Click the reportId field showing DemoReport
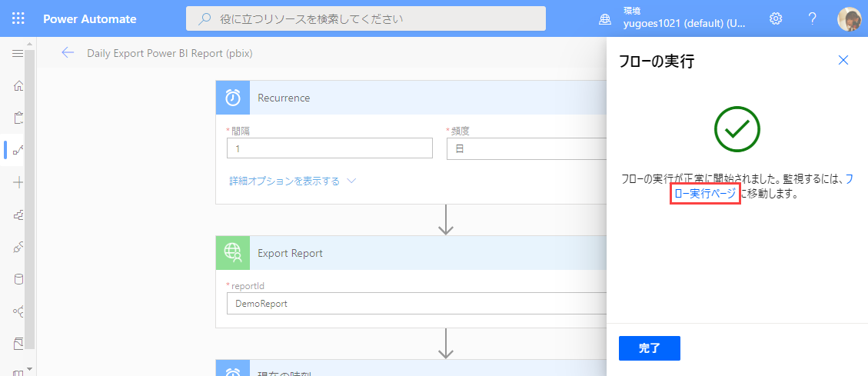 pyautogui.click(x=416, y=304)
